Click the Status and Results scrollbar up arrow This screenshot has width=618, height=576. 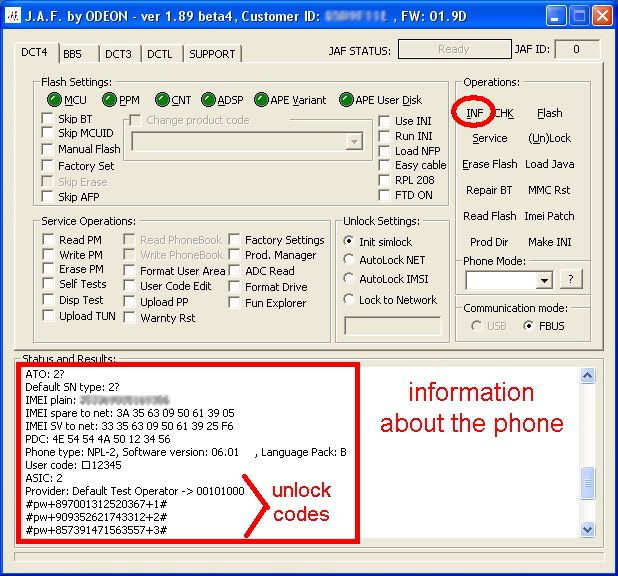coord(587,376)
